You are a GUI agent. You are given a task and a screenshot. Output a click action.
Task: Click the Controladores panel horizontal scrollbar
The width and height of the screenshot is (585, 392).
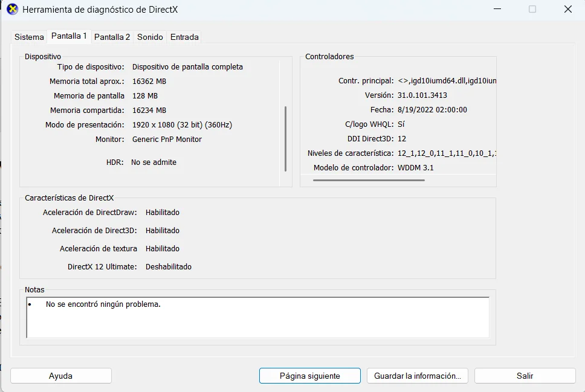[369, 180]
